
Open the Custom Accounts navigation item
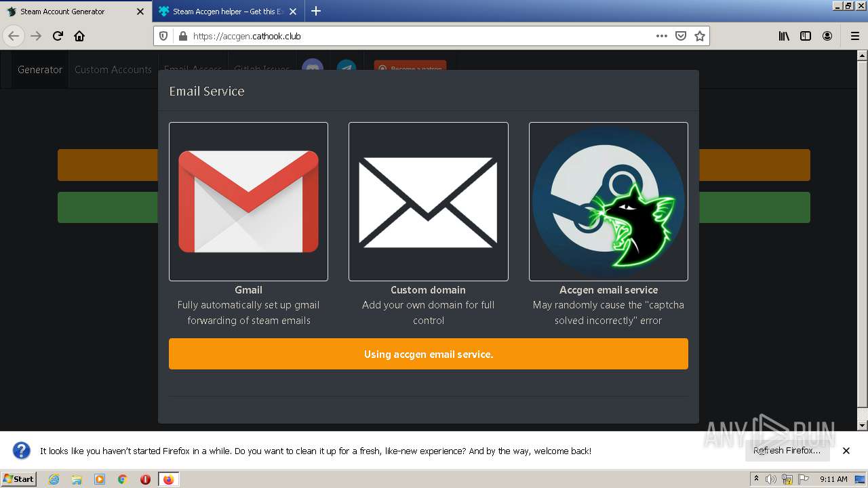(x=113, y=69)
